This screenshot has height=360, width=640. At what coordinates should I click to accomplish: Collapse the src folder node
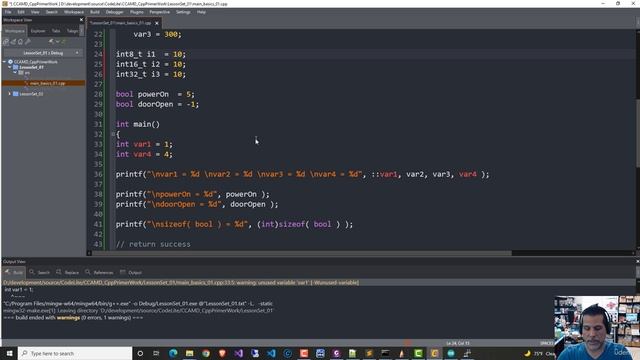(x=15, y=73)
